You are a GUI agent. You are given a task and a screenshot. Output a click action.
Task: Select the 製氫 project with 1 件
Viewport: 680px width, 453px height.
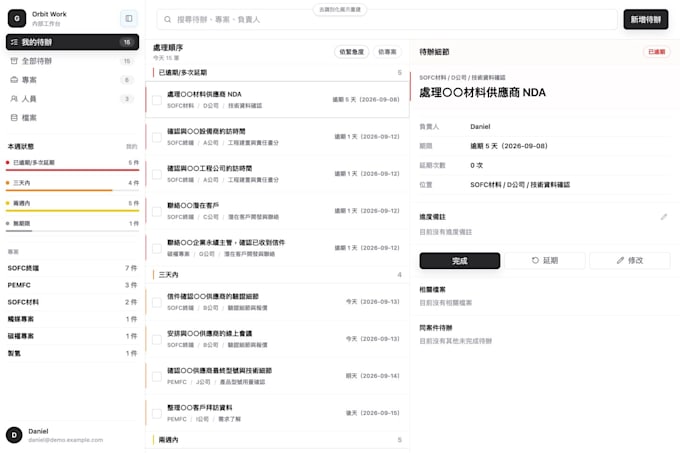(x=72, y=353)
